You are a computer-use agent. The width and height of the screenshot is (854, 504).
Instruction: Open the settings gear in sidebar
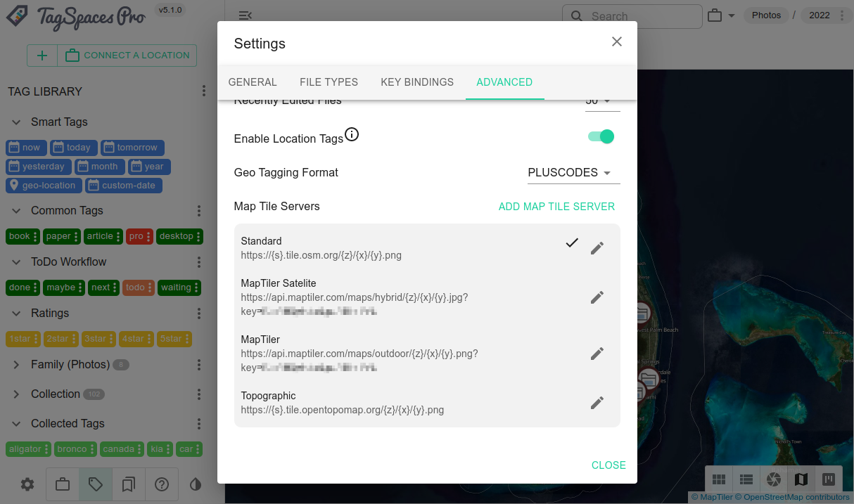pos(27,484)
